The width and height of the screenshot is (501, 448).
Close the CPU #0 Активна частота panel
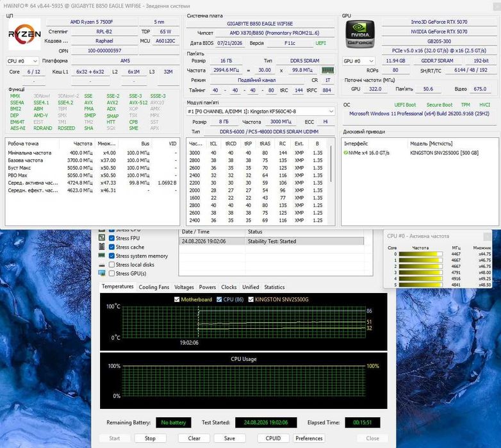[488, 236]
